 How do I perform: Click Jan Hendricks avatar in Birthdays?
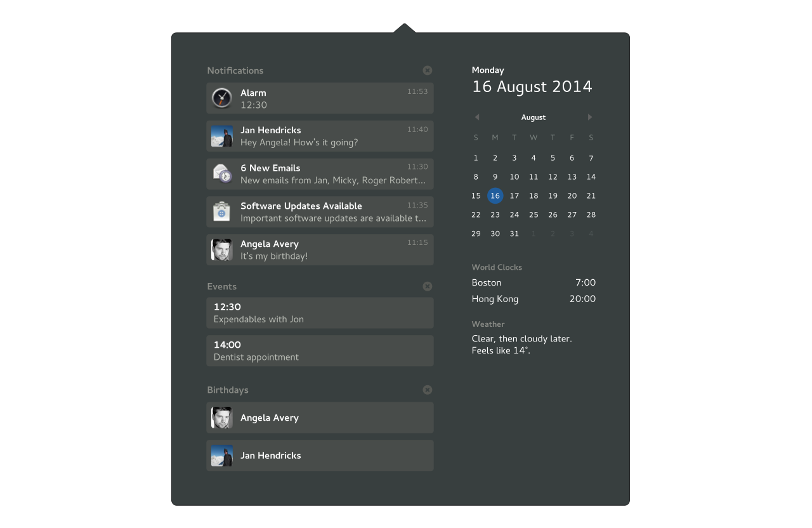(222, 456)
